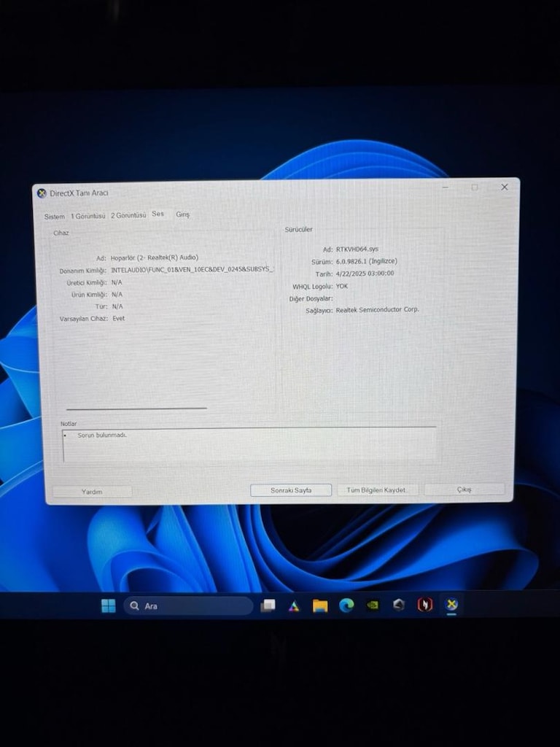Minimize the DirectX Tanı Aracı window
The height and width of the screenshot is (747, 560).
446,187
